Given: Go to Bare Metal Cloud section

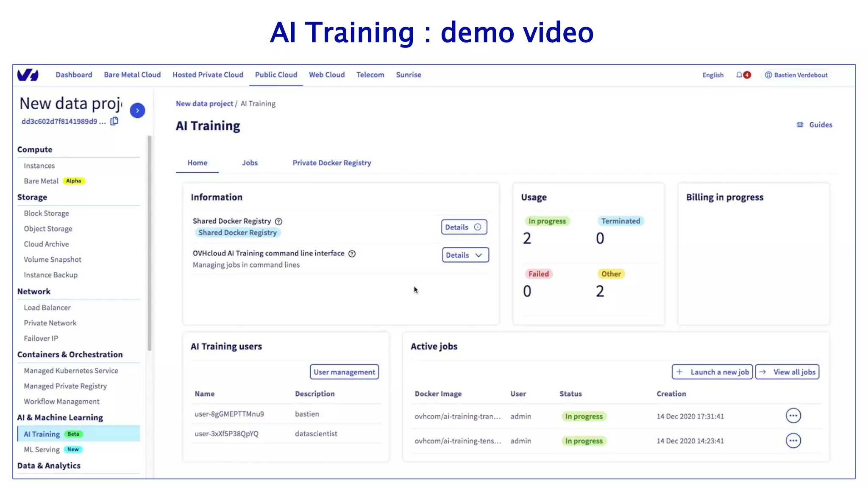Looking at the screenshot, I should (132, 75).
